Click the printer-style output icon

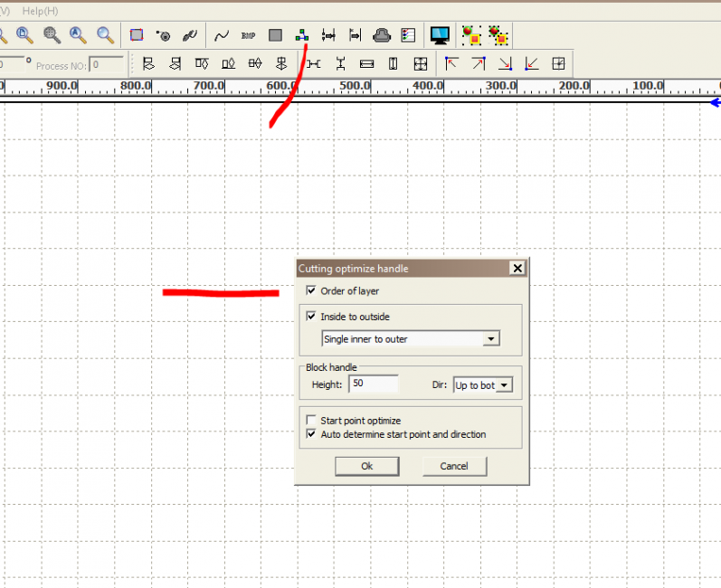click(x=382, y=36)
